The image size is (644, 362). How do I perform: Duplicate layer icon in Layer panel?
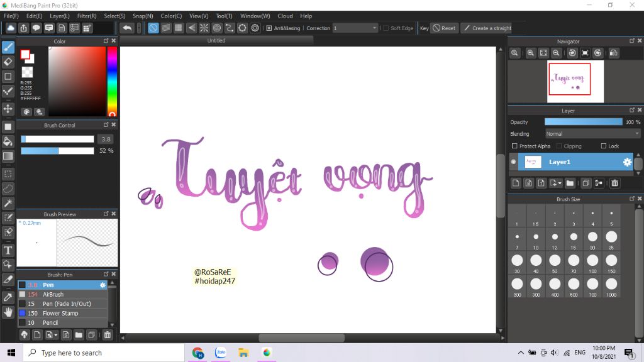coord(586,183)
